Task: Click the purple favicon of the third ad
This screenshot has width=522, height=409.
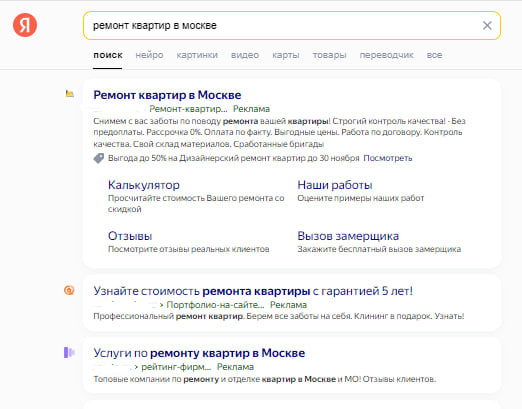Action: coord(69,352)
